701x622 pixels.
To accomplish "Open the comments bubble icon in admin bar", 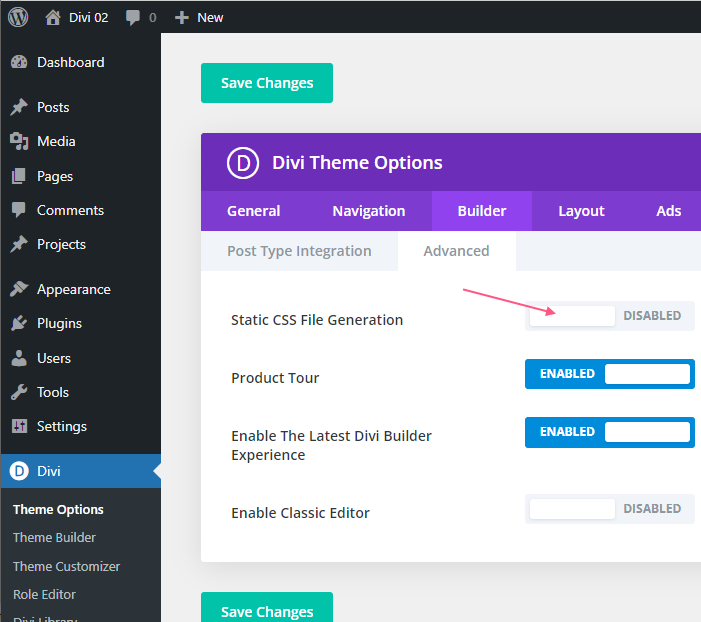I will tap(133, 17).
